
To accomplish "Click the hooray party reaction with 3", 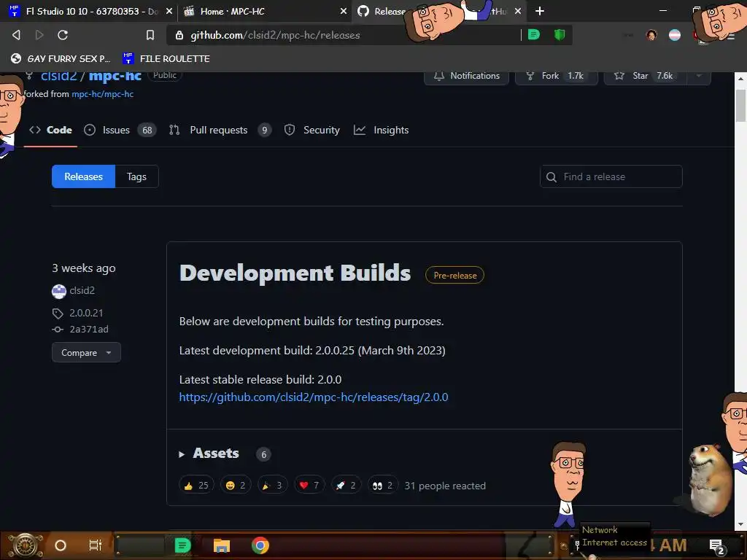I will [273, 486].
